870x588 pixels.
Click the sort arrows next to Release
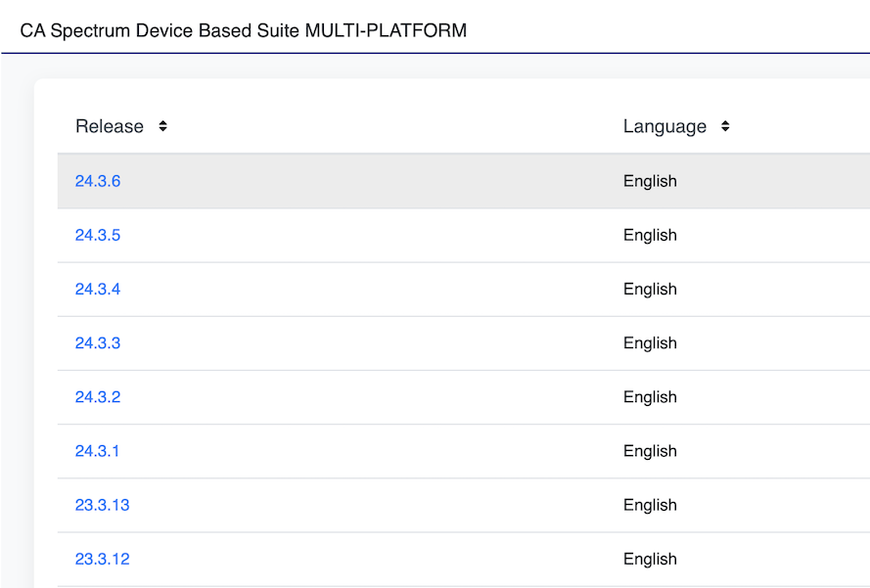point(162,126)
